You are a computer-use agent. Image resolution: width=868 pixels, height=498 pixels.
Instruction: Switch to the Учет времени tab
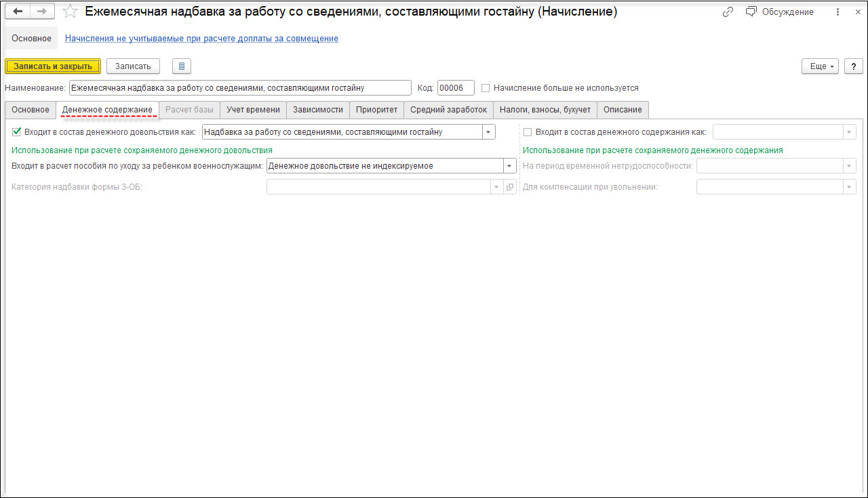[253, 109]
